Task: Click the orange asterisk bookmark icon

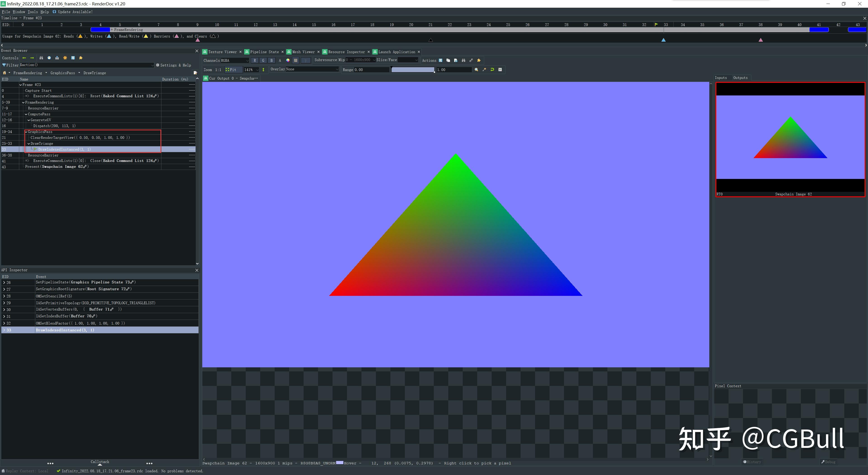Action: click(x=65, y=58)
